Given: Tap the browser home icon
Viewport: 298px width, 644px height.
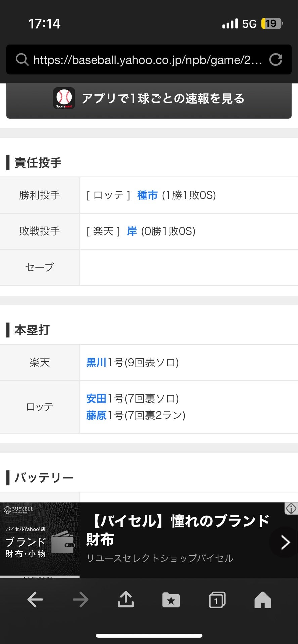Looking at the screenshot, I should 263,599.
